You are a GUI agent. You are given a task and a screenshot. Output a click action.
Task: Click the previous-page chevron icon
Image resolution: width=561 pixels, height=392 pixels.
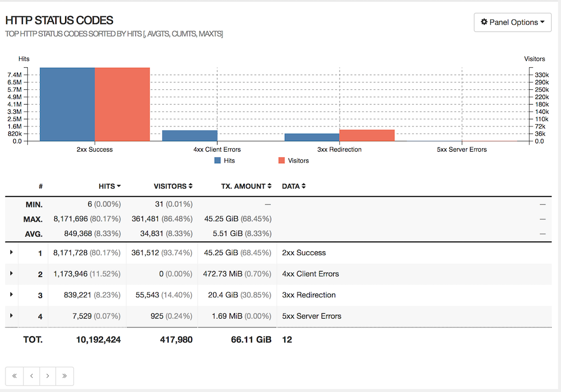[x=31, y=376]
